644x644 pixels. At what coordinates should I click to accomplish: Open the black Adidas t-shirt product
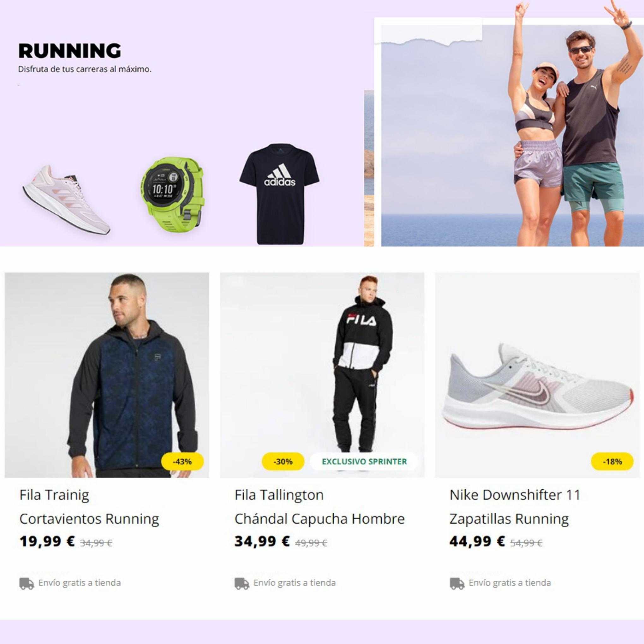point(279,194)
